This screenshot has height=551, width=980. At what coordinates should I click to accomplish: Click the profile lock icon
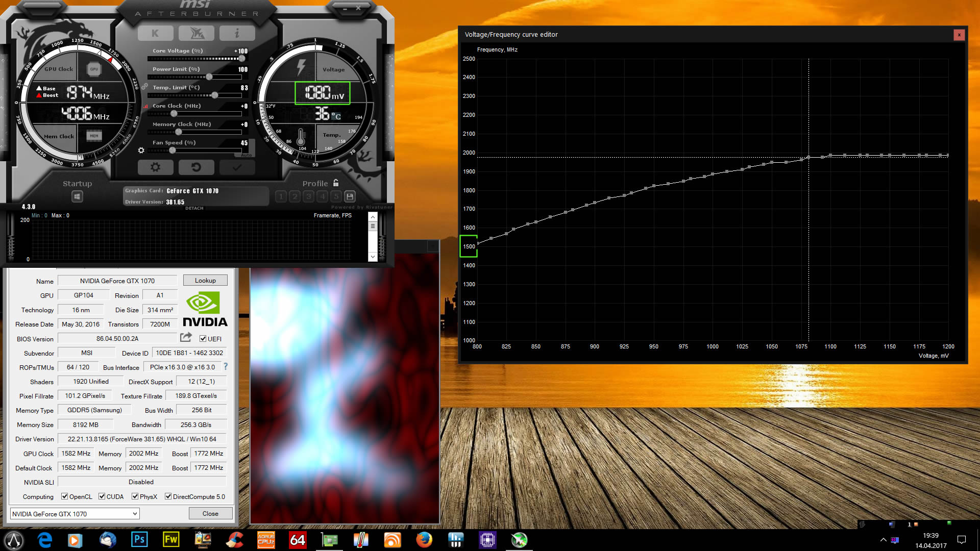(x=336, y=183)
